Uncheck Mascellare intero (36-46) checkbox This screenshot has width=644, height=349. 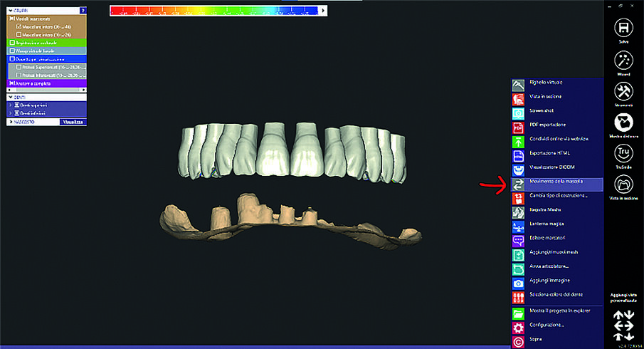point(19,27)
